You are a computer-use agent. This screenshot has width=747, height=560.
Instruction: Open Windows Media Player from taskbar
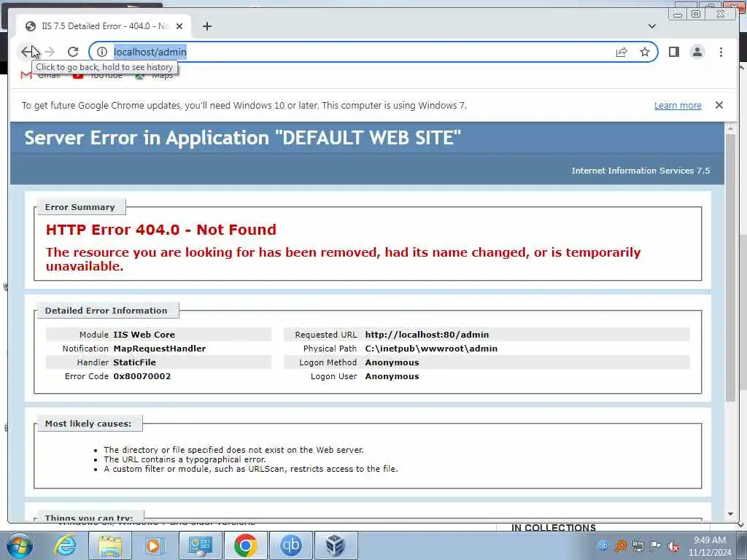tap(153, 545)
